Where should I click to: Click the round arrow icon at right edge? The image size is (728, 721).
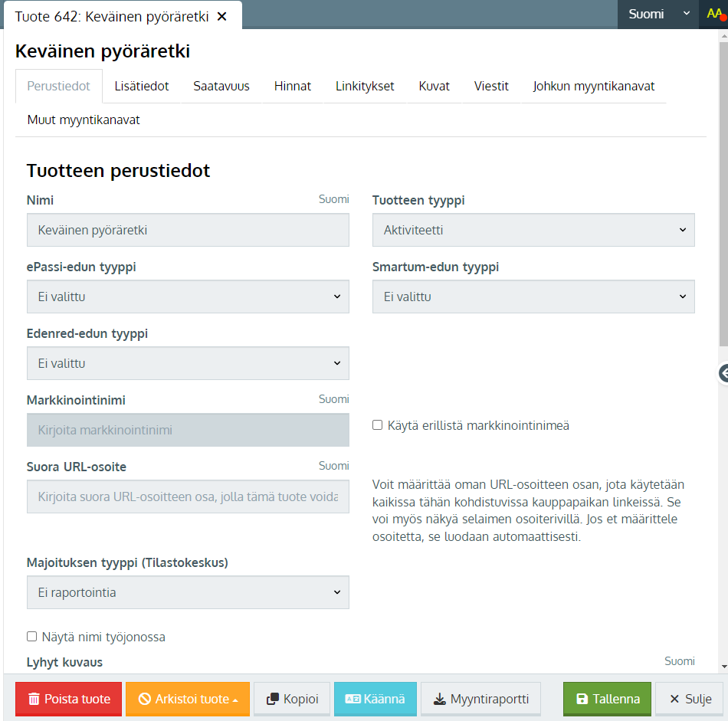point(723,373)
